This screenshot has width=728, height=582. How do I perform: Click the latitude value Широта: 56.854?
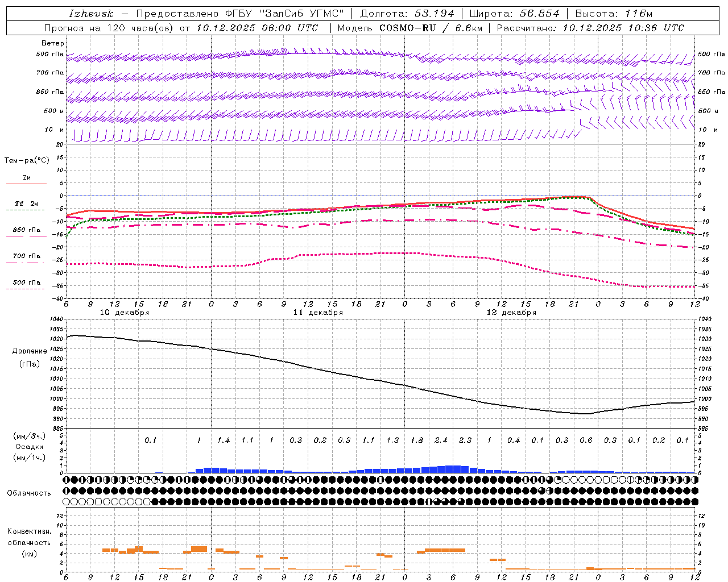click(514, 14)
